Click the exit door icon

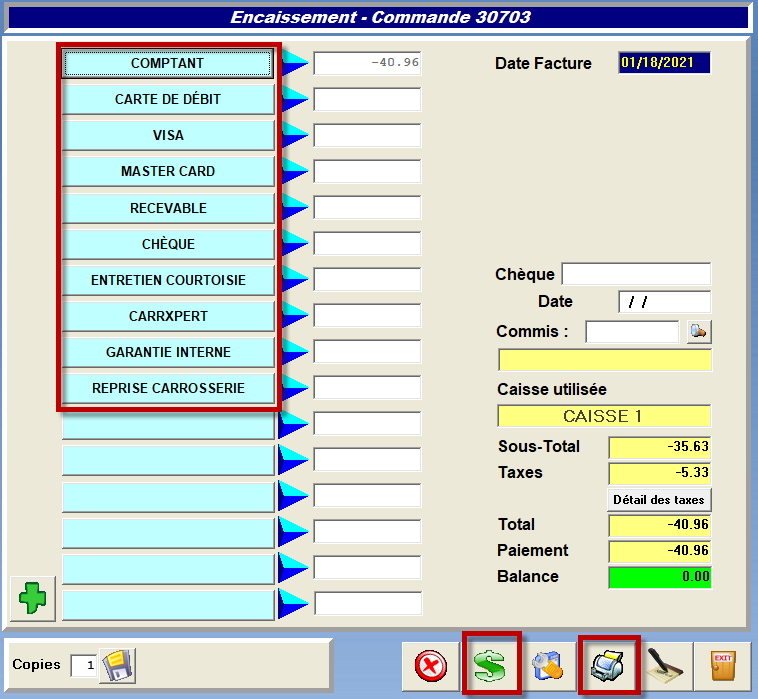point(723,666)
